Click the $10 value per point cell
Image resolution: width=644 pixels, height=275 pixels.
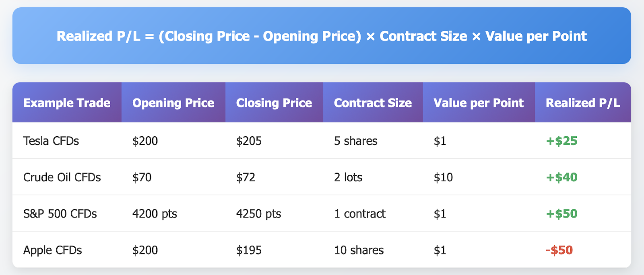443,177
